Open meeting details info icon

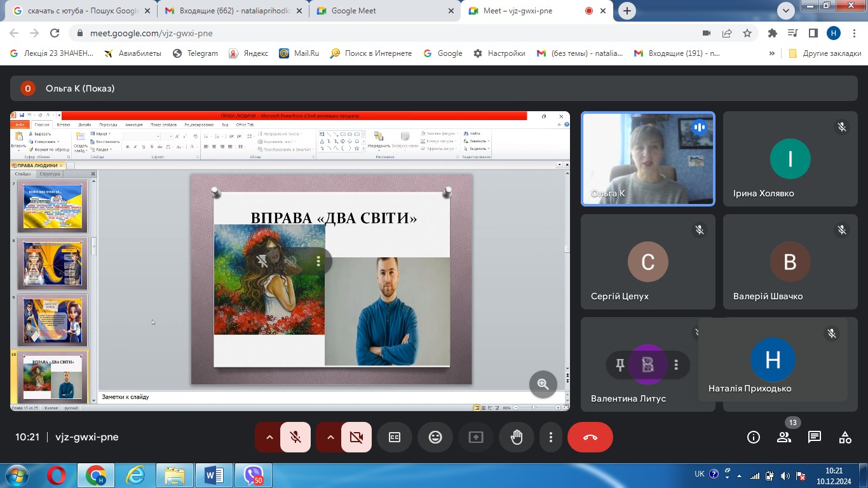point(754,437)
